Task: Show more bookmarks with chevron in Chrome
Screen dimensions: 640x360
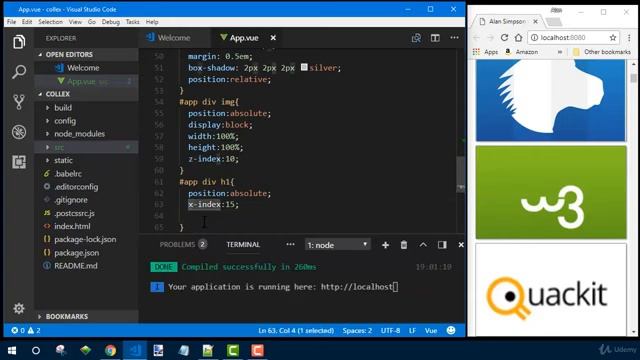Action: (x=560, y=52)
